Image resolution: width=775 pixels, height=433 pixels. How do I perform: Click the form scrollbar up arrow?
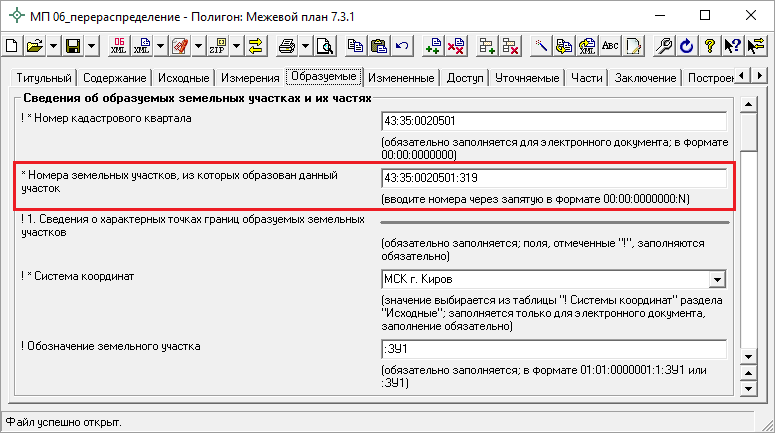(749, 104)
